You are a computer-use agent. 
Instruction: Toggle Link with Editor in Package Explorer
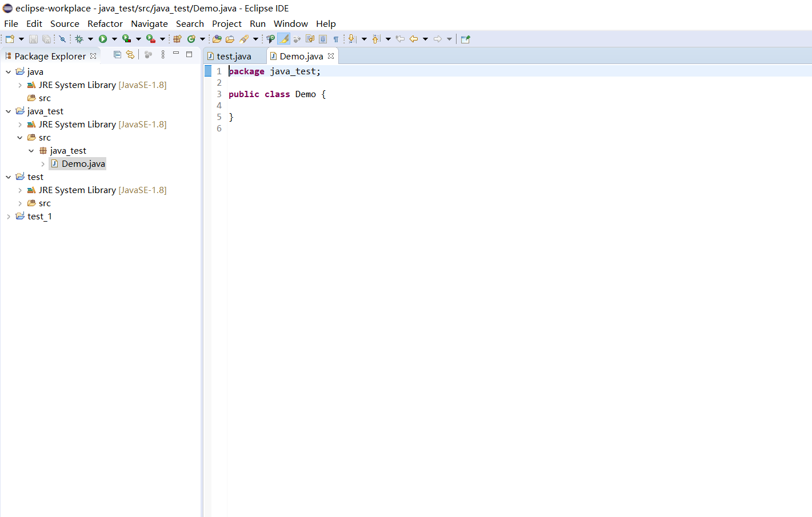(x=130, y=55)
